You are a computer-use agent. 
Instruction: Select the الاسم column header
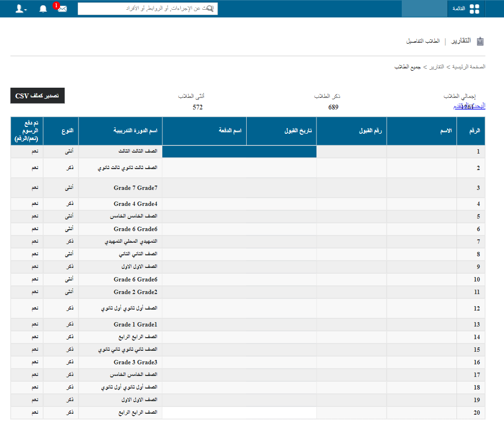coord(422,131)
